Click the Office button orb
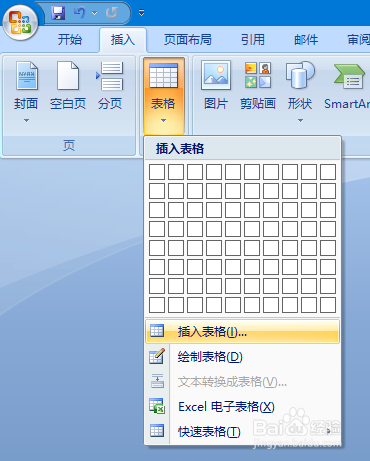The width and height of the screenshot is (370, 461). click(20, 22)
